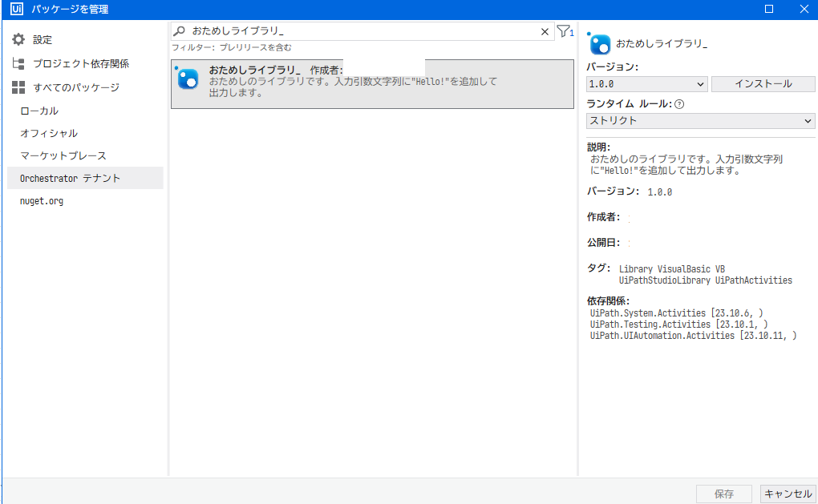Click the 保存 button
The image size is (818, 504).
click(x=724, y=494)
